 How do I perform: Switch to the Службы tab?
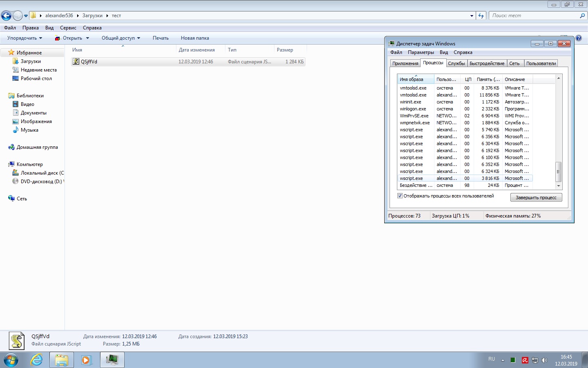pyautogui.click(x=457, y=63)
